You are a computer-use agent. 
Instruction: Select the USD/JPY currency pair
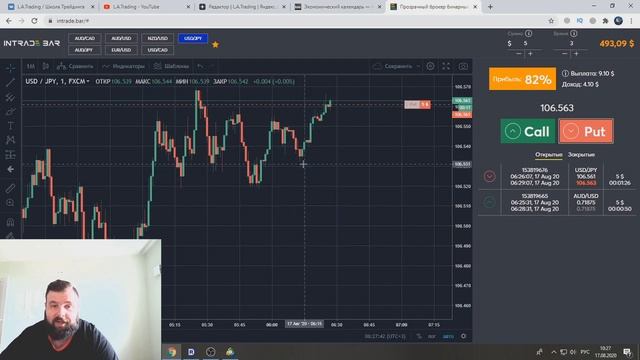click(x=193, y=38)
